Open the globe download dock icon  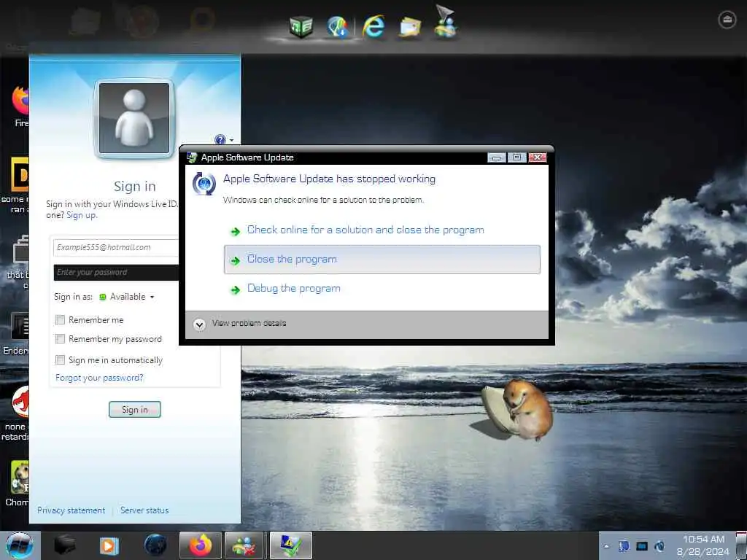point(338,27)
